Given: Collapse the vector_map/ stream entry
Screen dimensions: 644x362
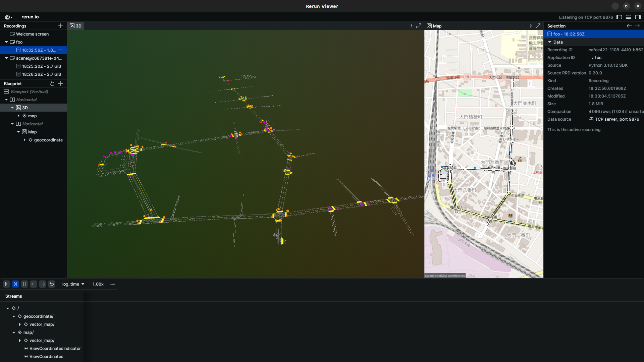Looking at the screenshot, I should click(19, 324).
